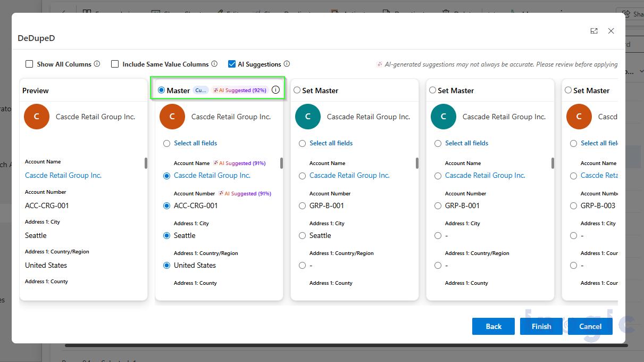Click teal avatar of second card
This screenshot has width=644, height=362.
click(308, 117)
